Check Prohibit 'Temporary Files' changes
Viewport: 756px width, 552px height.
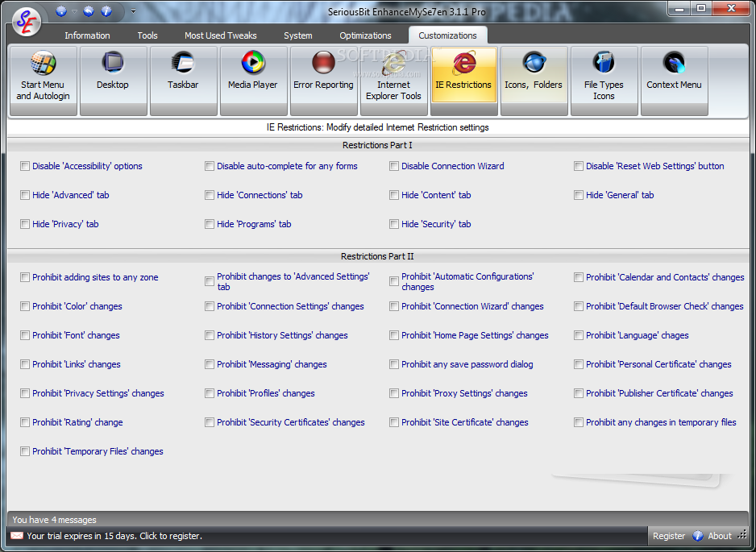(25, 451)
